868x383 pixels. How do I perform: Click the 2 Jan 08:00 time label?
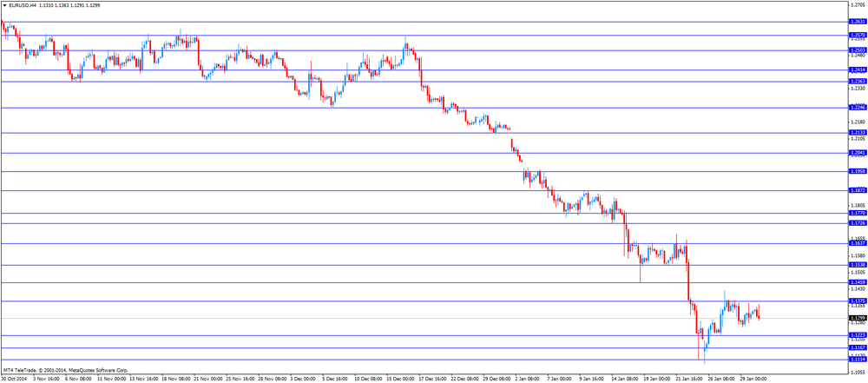(528, 380)
